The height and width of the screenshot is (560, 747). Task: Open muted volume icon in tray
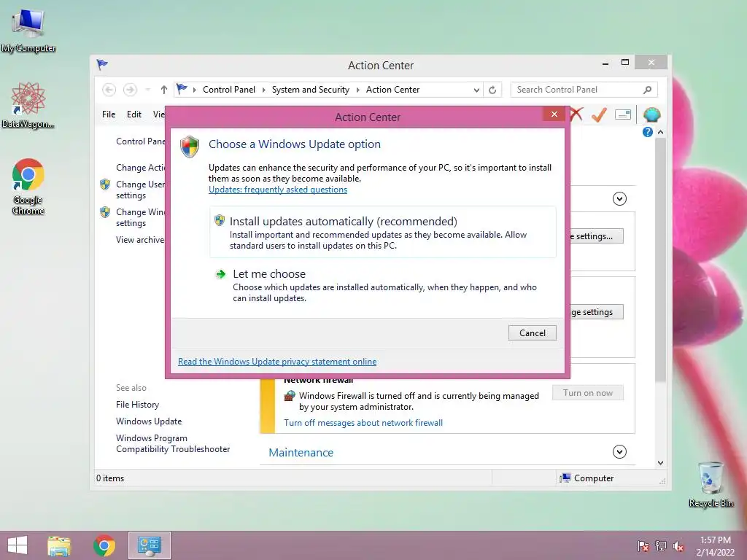click(x=678, y=546)
